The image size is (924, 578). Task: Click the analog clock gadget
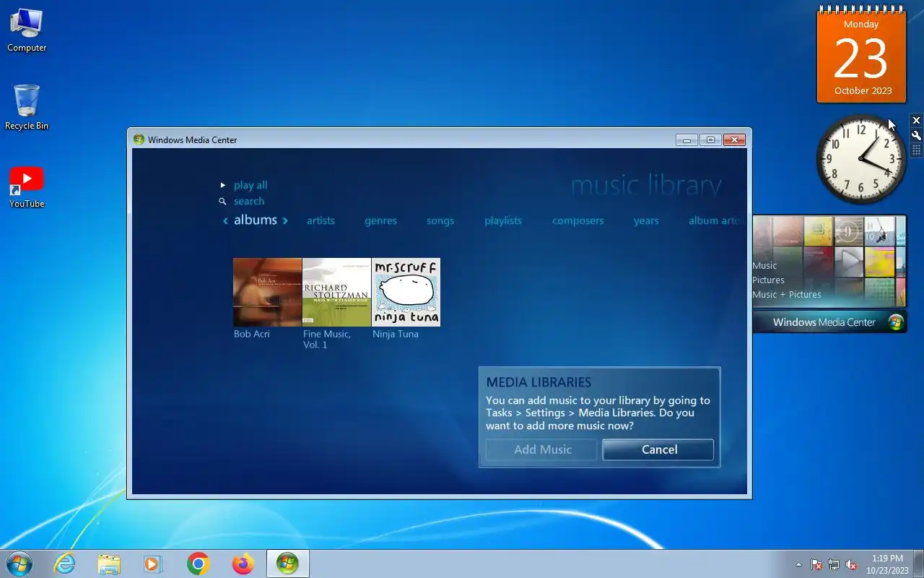[x=860, y=159]
